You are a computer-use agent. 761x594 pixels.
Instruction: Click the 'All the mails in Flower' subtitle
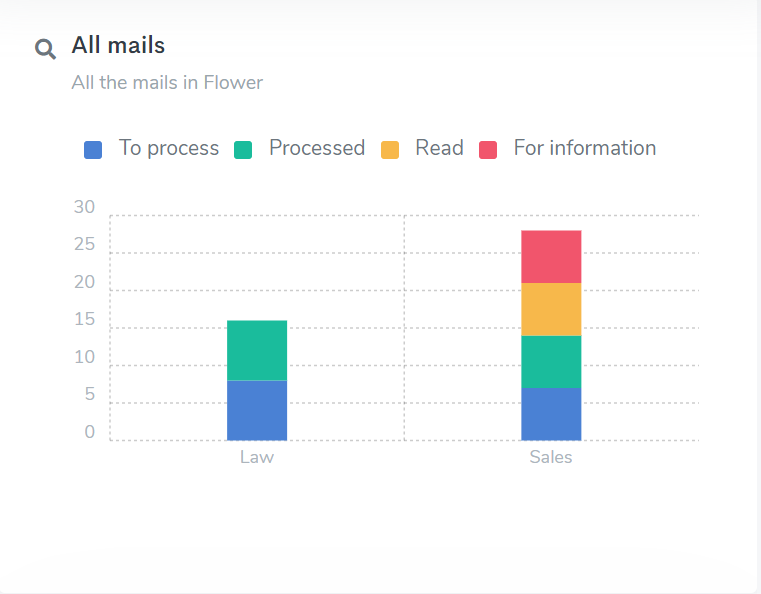pyautogui.click(x=167, y=82)
